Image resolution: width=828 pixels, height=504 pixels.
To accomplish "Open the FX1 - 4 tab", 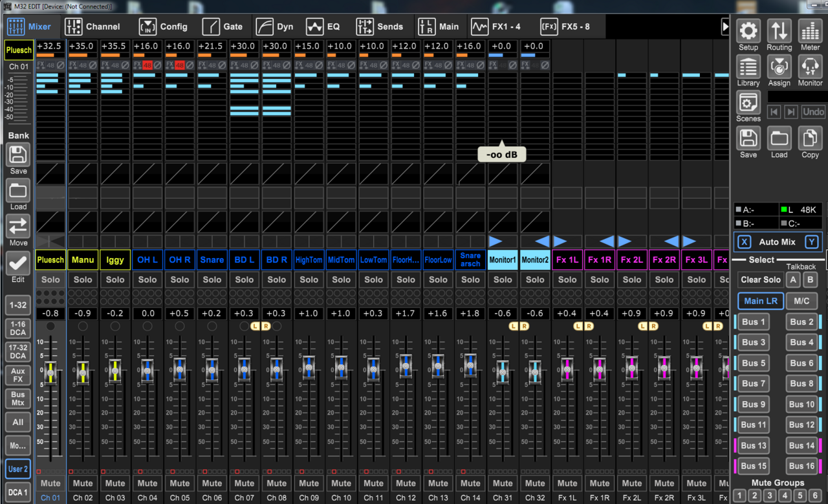I will point(496,27).
